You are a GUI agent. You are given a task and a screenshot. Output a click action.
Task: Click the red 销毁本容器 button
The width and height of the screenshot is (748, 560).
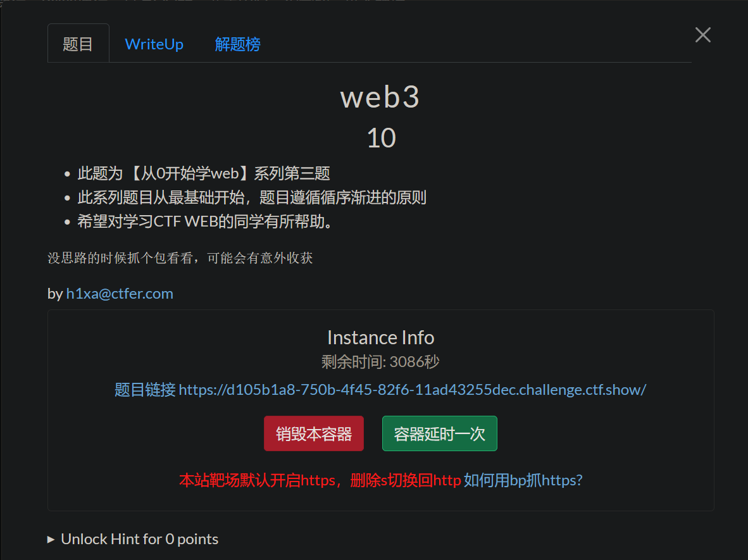pos(314,433)
